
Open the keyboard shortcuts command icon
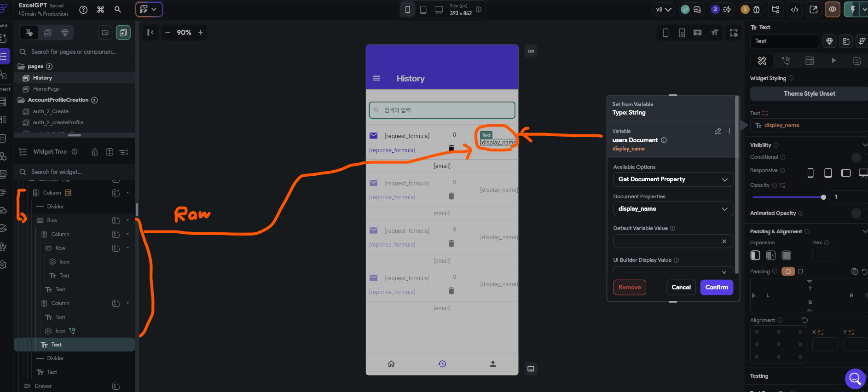[101, 10]
